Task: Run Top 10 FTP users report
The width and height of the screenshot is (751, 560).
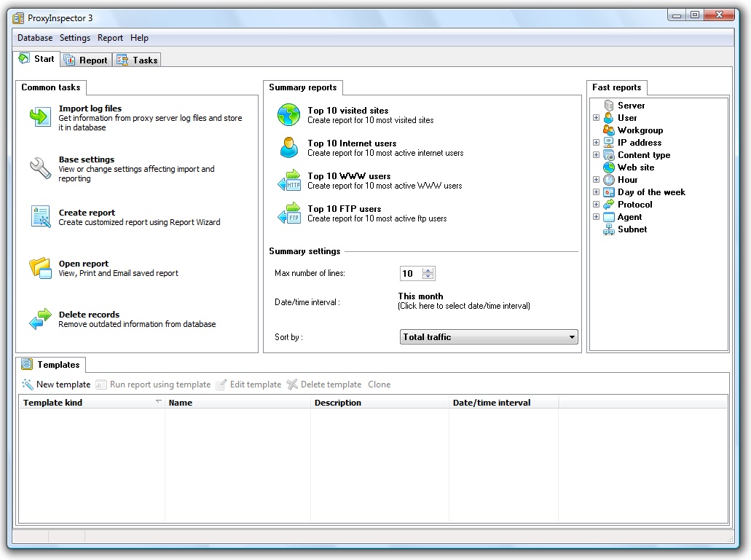Action: (345, 209)
